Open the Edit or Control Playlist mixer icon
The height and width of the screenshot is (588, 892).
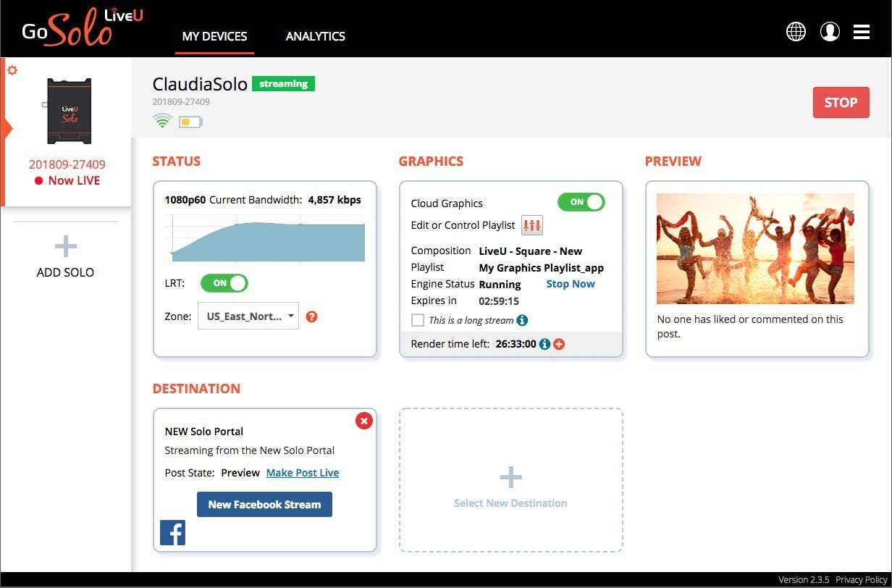[x=531, y=225]
